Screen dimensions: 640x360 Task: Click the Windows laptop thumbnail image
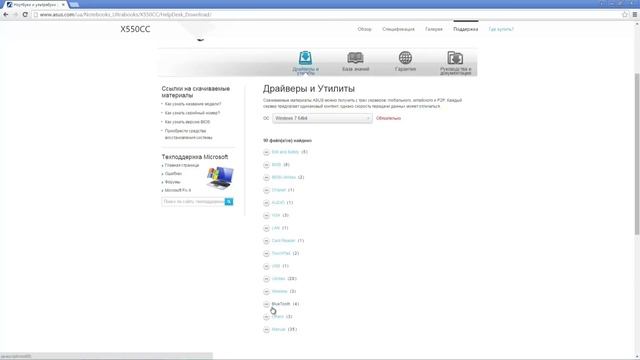(x=220, y=178)
